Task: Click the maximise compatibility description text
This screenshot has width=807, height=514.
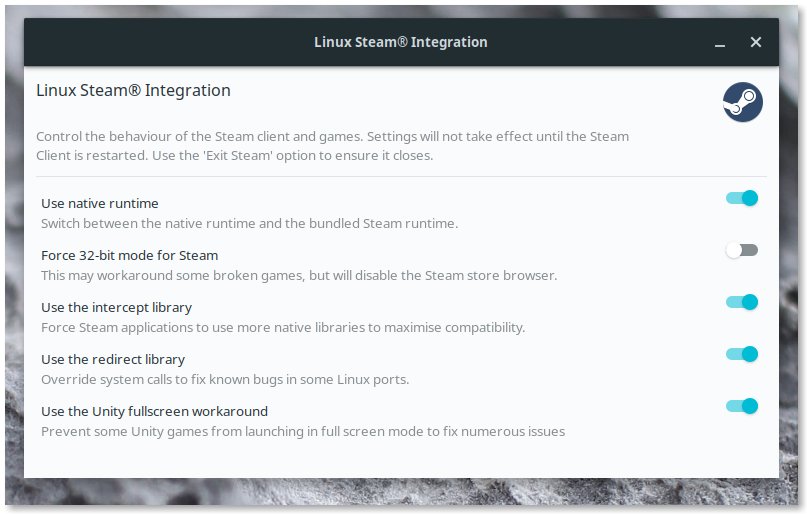Action: tap(283, 328)
